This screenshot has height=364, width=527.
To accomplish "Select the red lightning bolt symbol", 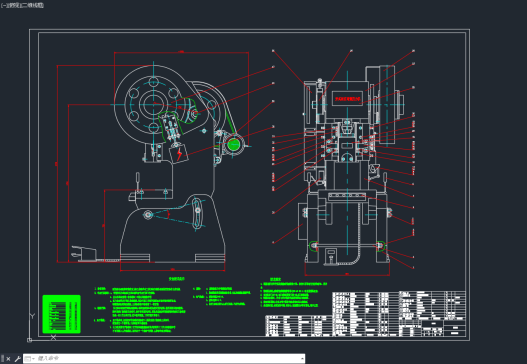I will 180,154.
